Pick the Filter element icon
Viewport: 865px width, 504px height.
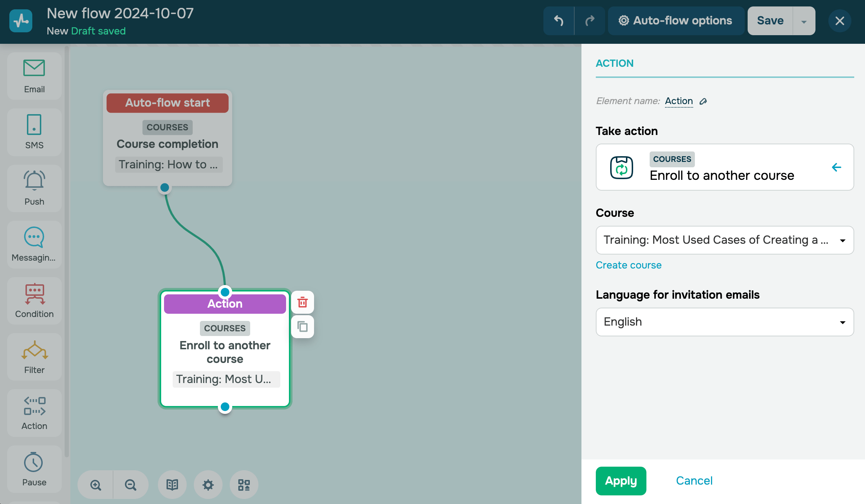point(34,350)
